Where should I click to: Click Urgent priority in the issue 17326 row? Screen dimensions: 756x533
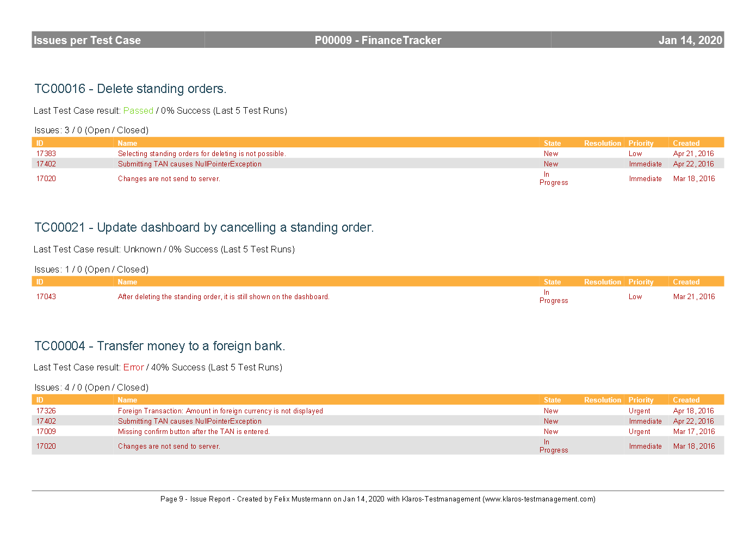tap(640, 411)
